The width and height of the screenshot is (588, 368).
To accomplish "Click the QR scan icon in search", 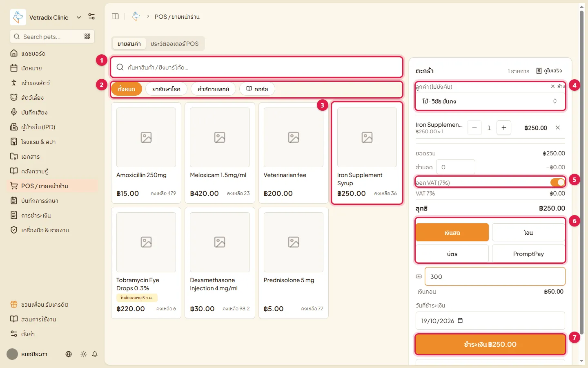I will [x=87, y=36].
